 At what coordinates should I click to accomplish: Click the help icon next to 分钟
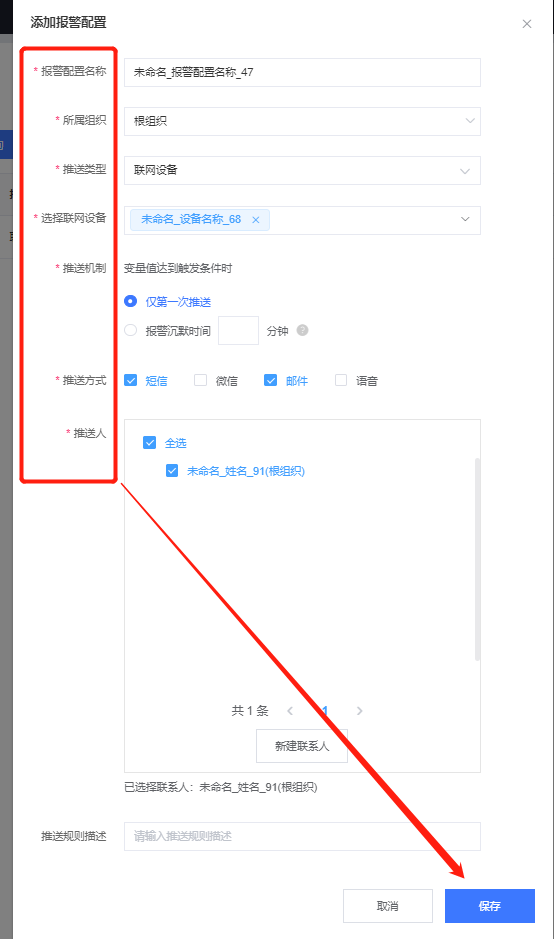click(302, 330)
